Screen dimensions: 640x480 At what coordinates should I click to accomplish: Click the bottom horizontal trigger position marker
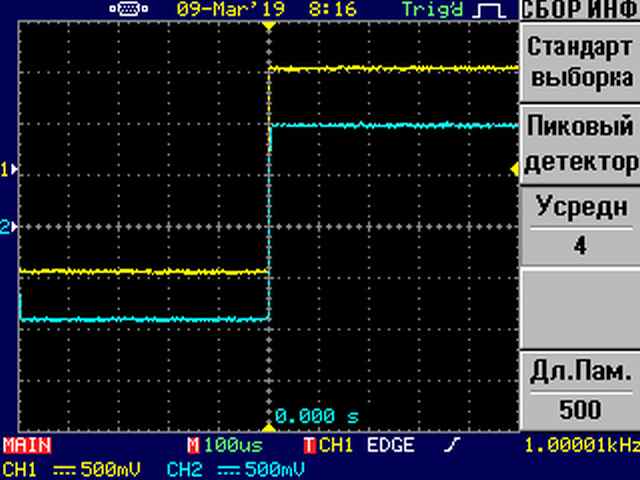[269, 427]
